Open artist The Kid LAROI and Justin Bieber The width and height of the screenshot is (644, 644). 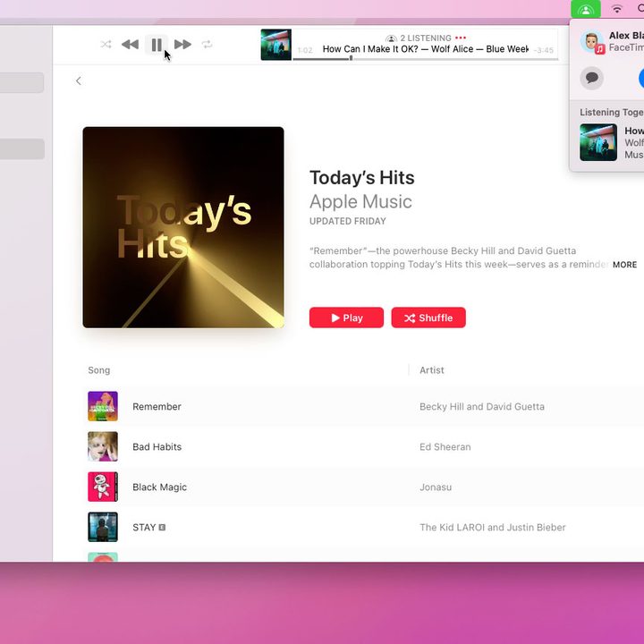coord(493,528)
